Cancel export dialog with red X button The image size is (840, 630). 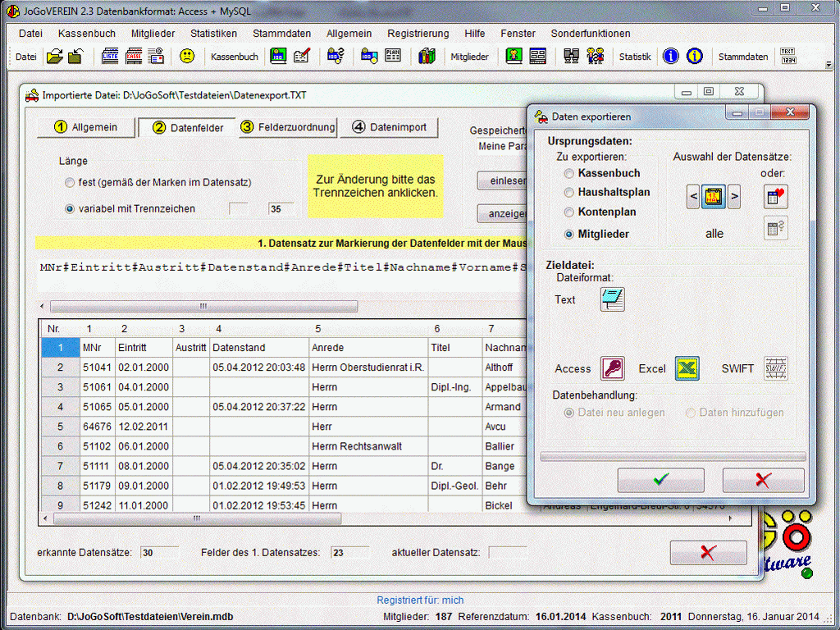[x=764, y=479]
